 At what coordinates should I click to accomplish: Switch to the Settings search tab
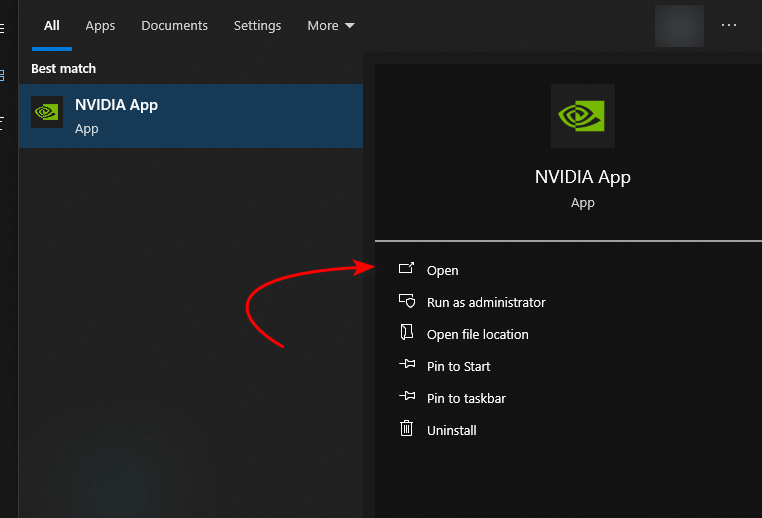click(x=257, y=26)
